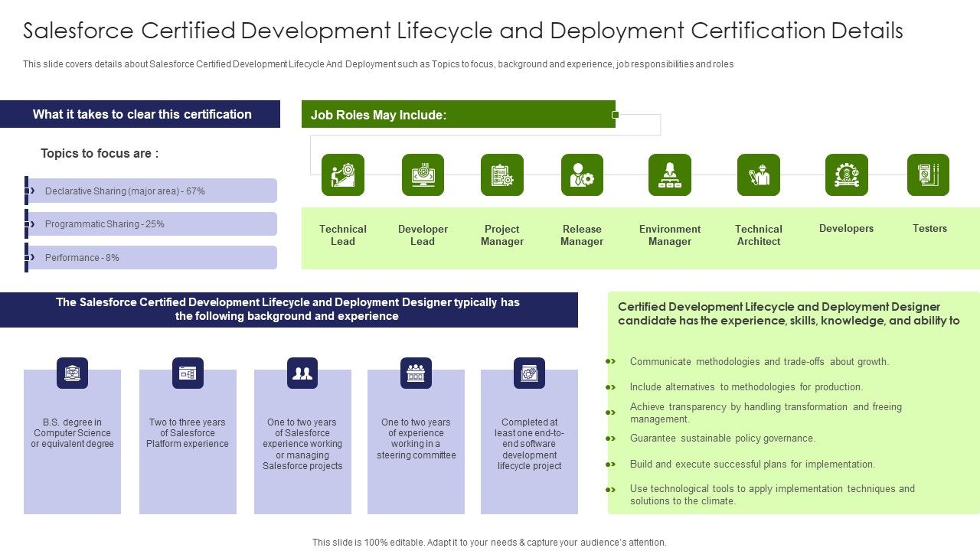Click the Environment Manager icon
This screenshot has height=551, width=980.
(670, 175)
